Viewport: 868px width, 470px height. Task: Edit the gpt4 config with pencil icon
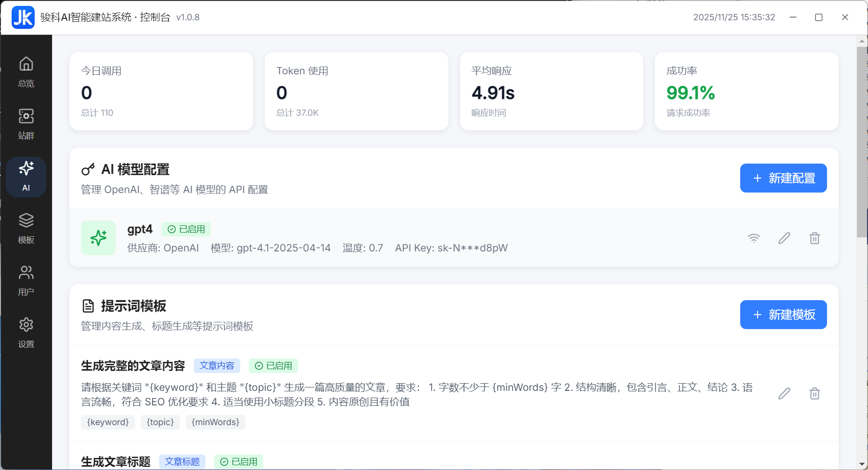click(x=784, y=238)
